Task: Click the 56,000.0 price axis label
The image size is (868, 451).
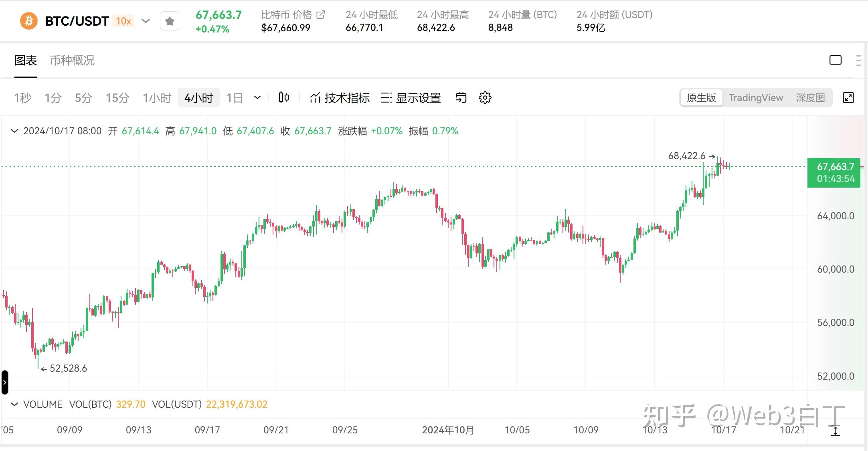Action: (836, 322)
